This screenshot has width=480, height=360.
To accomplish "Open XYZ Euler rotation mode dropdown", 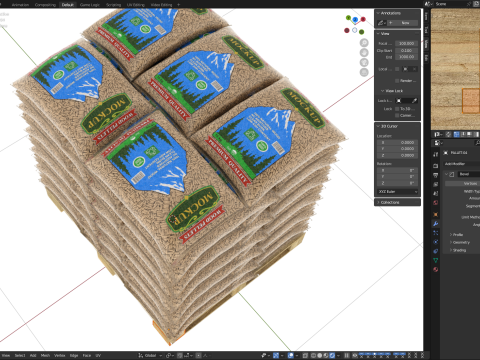I will [x=398, y=192].
